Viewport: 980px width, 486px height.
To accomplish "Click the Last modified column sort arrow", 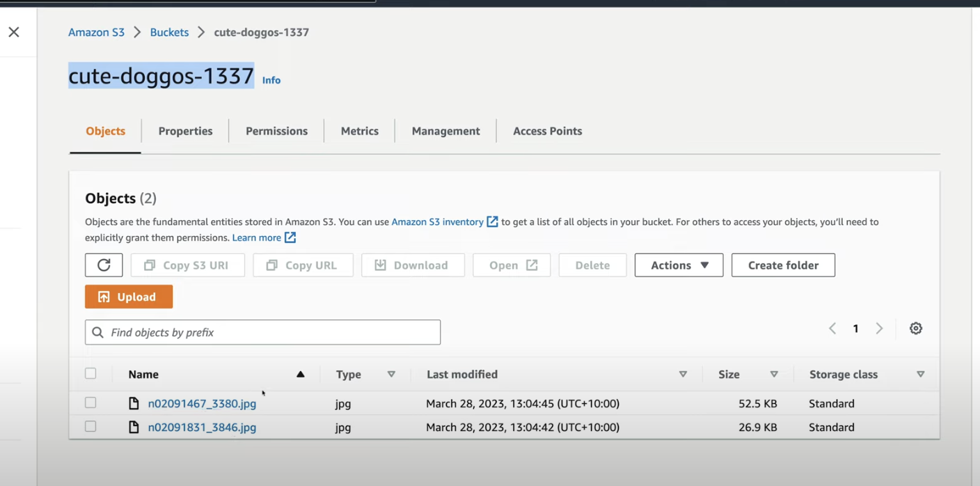I will [x=683, y=374].
